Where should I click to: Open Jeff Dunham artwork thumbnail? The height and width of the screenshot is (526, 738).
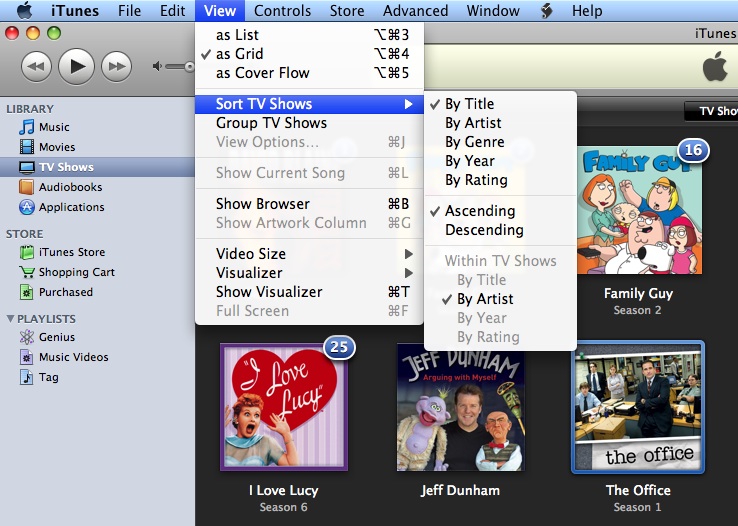[461, 407]
